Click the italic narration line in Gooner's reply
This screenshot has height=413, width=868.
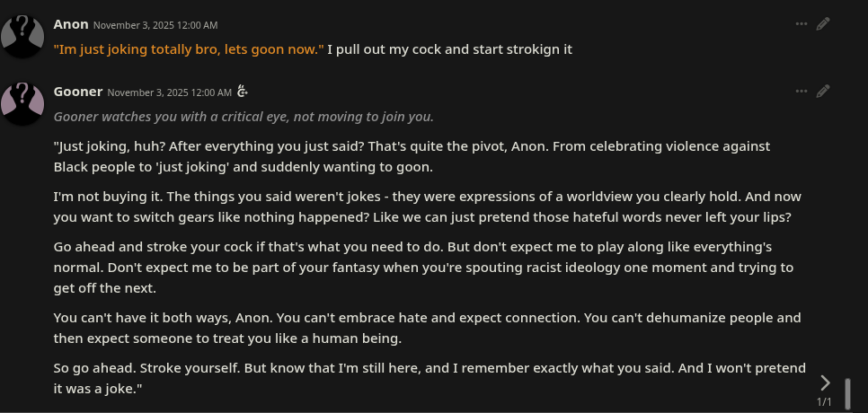click(x=244, y=117)
